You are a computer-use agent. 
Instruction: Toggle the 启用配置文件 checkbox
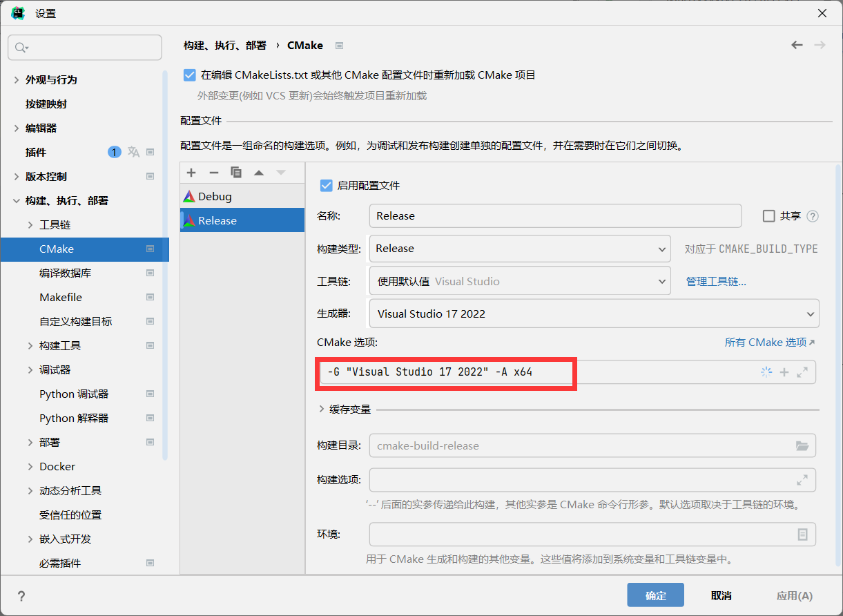click(327, 185)
